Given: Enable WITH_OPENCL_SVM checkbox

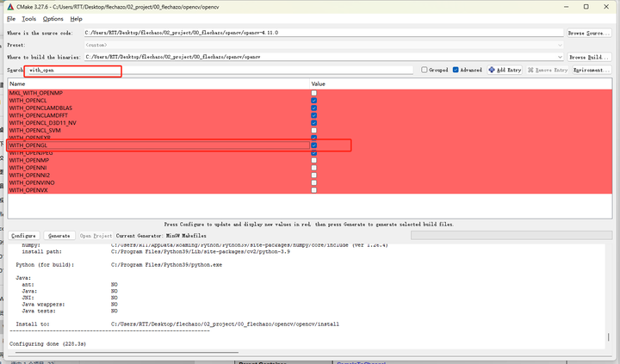Looking at the screenshot, I should [314, 131].
